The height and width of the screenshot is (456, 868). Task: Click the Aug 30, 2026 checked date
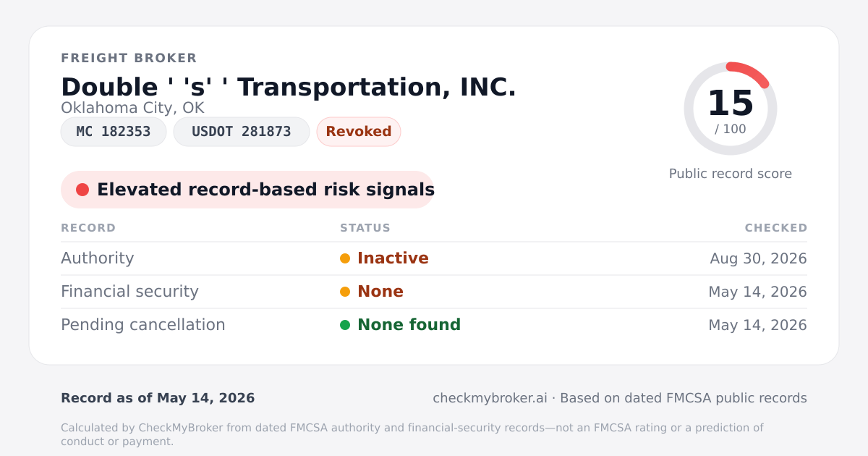pos(759,258)
